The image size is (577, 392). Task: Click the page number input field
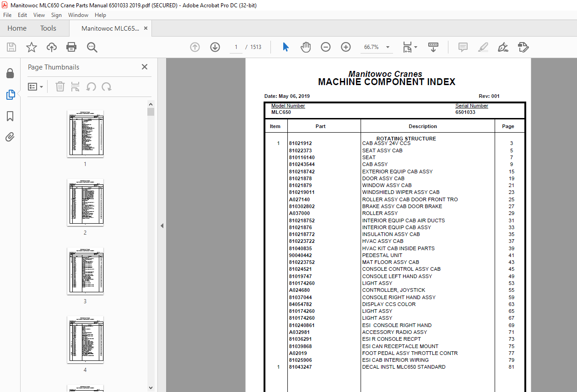coord(236,47)
